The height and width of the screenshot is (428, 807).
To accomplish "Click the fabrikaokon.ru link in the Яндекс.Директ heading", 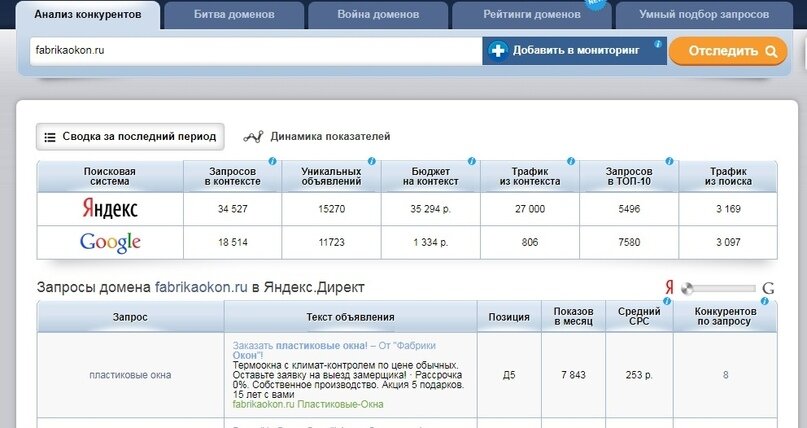I will pos(201,288).
